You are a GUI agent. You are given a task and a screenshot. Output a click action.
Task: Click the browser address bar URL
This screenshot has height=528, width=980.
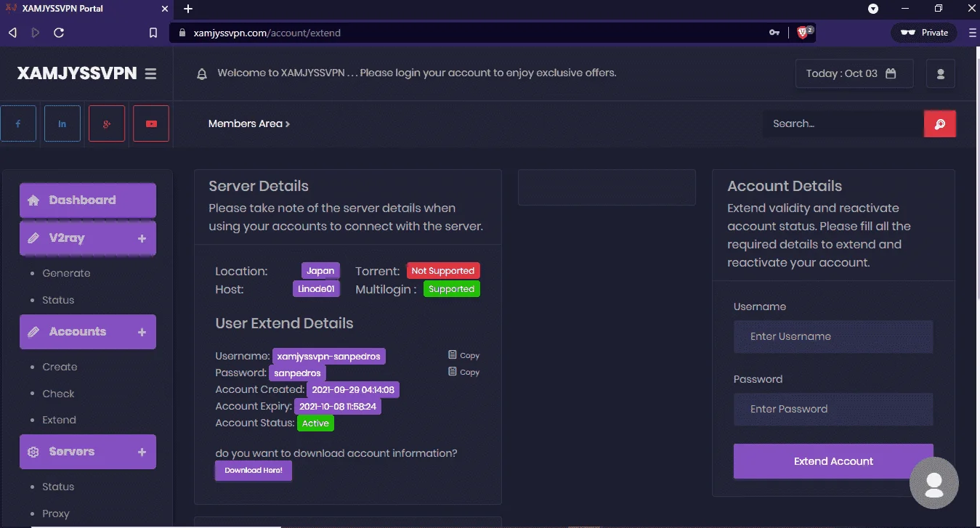coord(267,33)
